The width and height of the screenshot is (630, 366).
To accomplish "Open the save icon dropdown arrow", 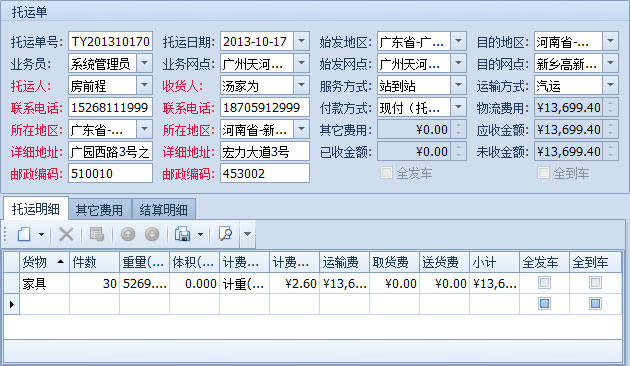I will [200, 234].
